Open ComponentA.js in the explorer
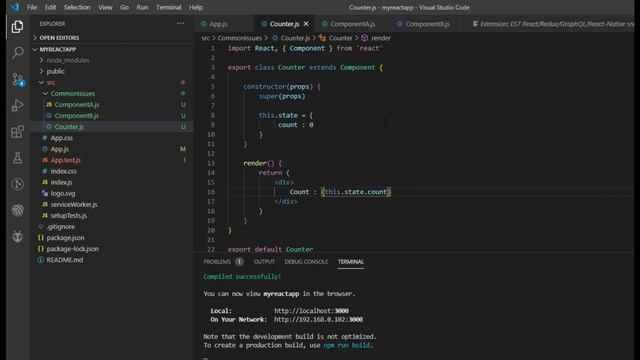This screenshot has width=640, height=360. (111, 104)
